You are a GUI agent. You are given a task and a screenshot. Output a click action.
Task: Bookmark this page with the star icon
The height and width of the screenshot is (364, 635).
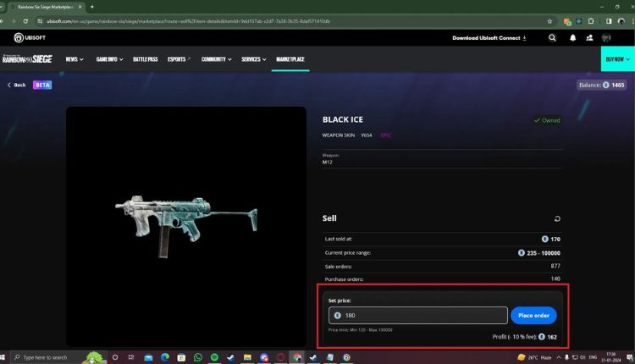549,21
